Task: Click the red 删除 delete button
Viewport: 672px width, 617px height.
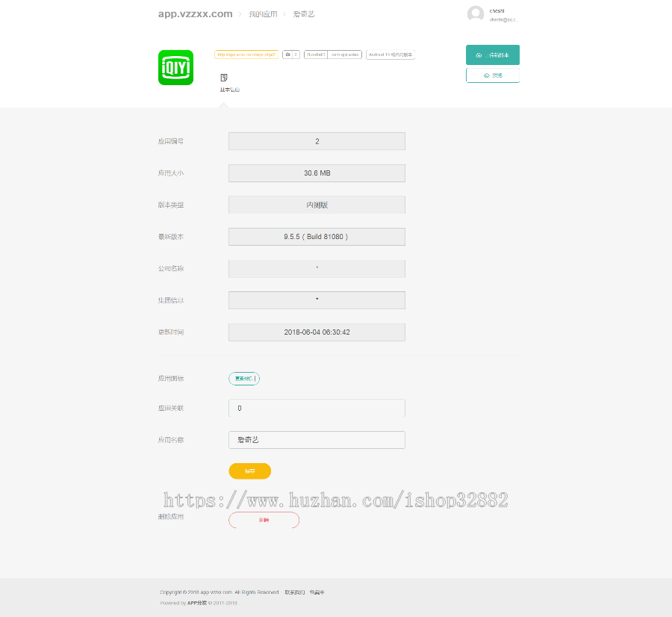Action: 264,519
